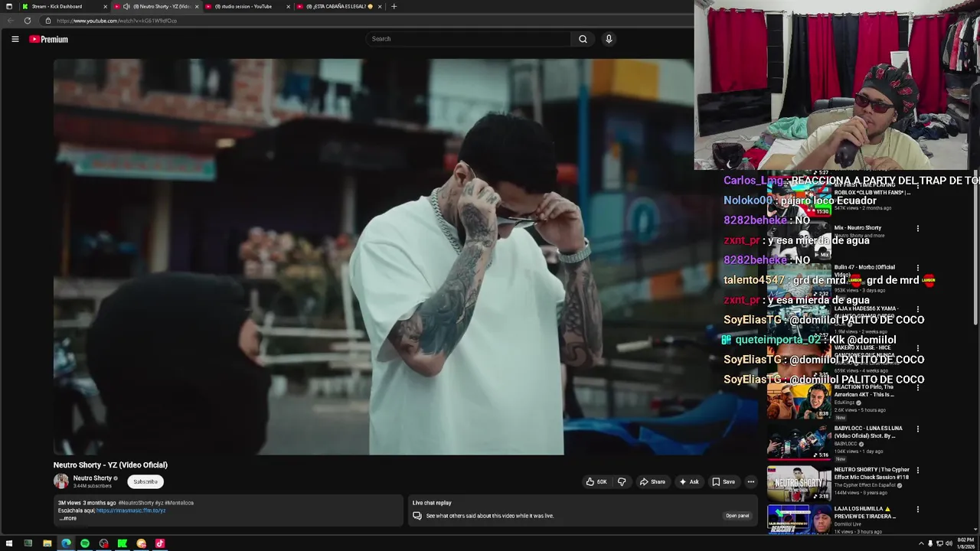
Task: Close the studio session tab
Action: (x=289, y=6)
